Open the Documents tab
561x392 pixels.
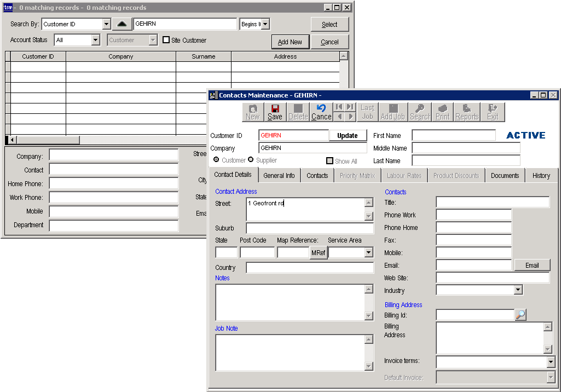click(505, 176)
